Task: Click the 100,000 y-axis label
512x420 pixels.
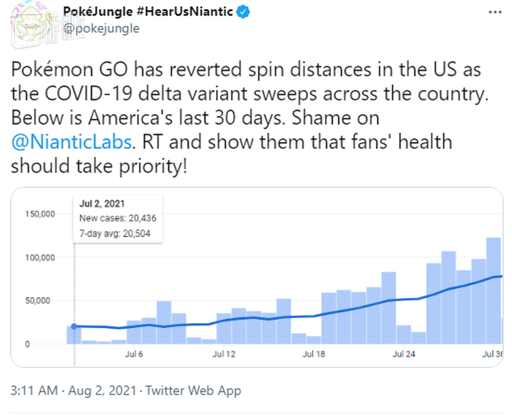Action: click(39, 257)
